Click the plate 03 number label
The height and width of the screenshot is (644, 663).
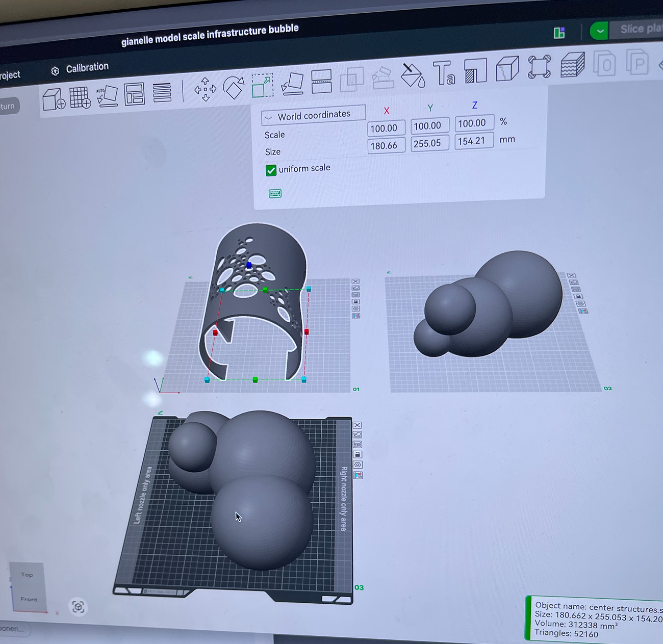[359, 587]
